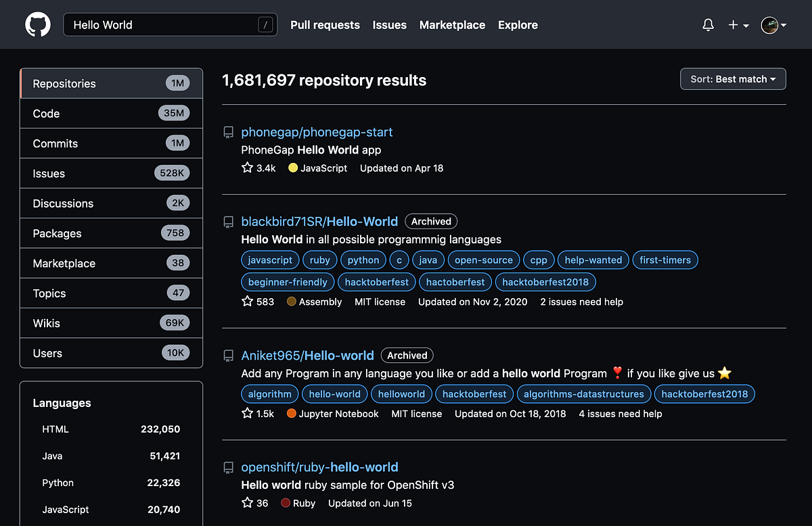This screenshot has width=812, height=526.
Task: Click the repo icon beside Aniket965/Hello-world
Action: 229,356
